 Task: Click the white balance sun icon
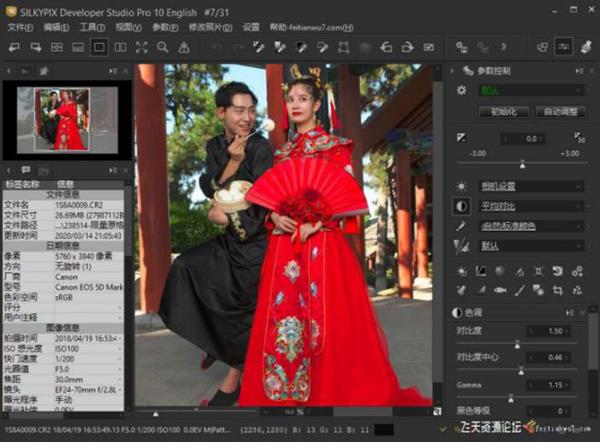coord(461,186)
